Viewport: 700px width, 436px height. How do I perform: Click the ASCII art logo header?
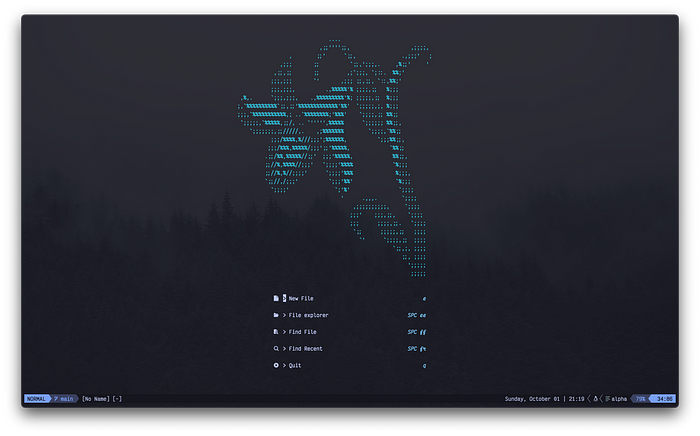pyautogui.click(x=335, y=158)
